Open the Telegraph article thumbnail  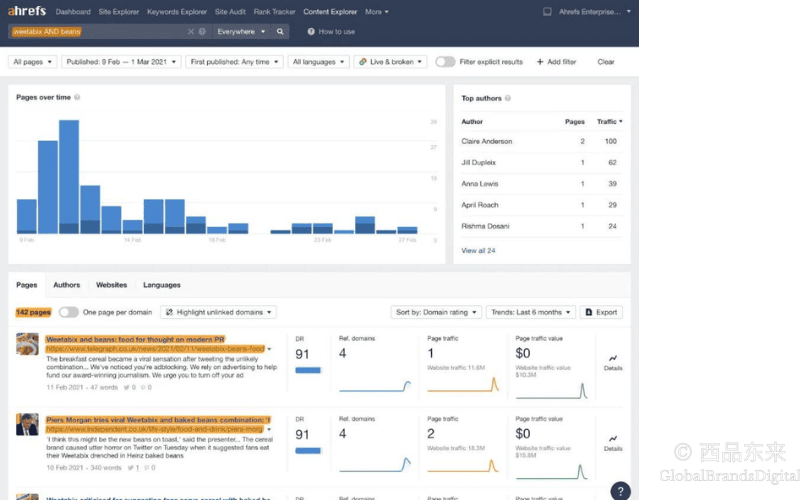[27, 344]
